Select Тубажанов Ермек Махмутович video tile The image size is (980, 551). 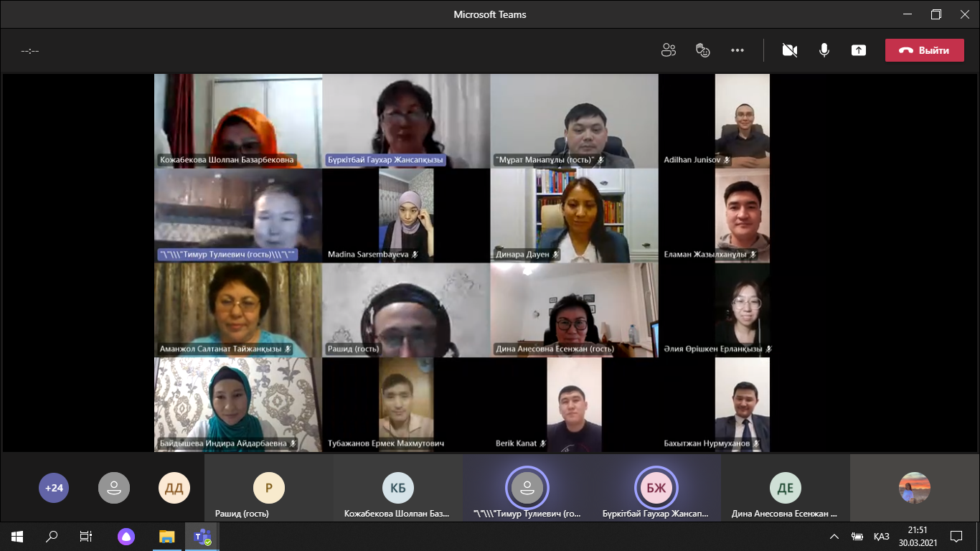(x=406, y=405)
